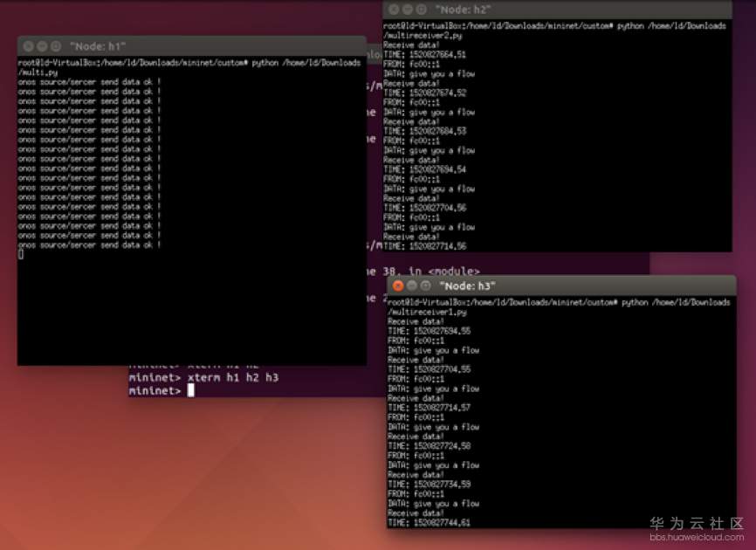The width and height of the screenshot is (756, 550).
Task: Maximize the "Node: h1" xterm window
Action: click(x=56, y=46)
